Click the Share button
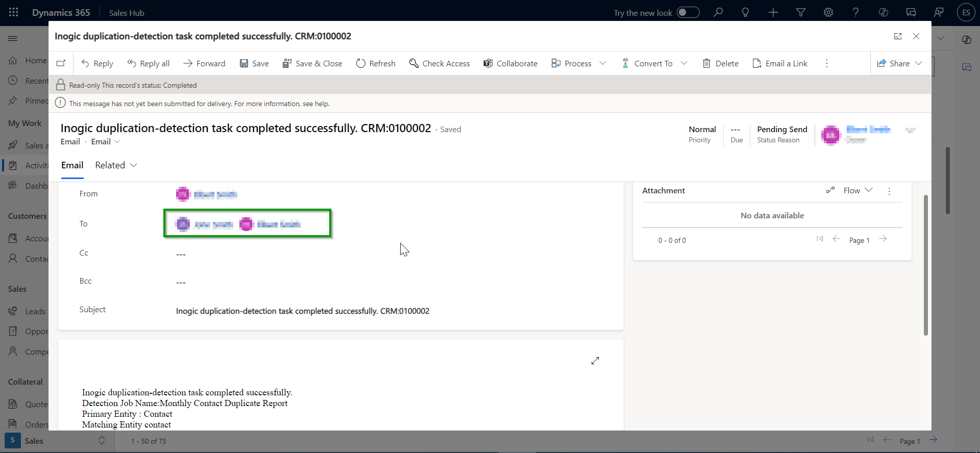 (x=893, y=63)
